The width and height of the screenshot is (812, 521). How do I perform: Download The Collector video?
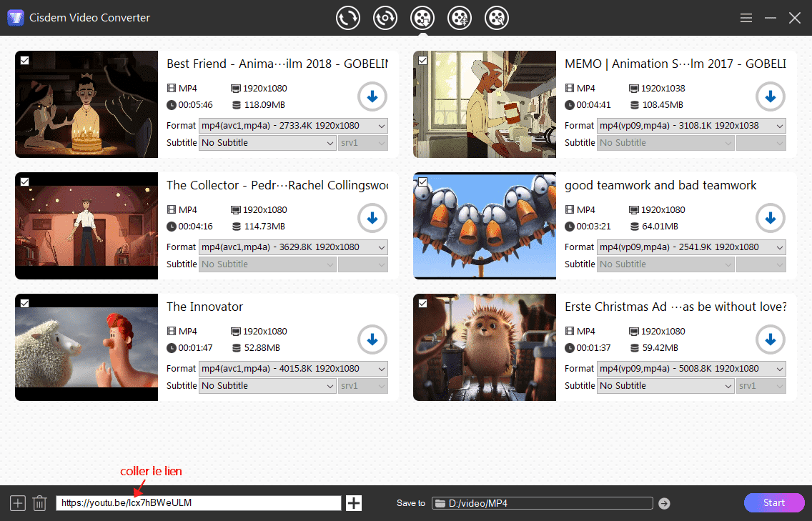coord(372,218)
